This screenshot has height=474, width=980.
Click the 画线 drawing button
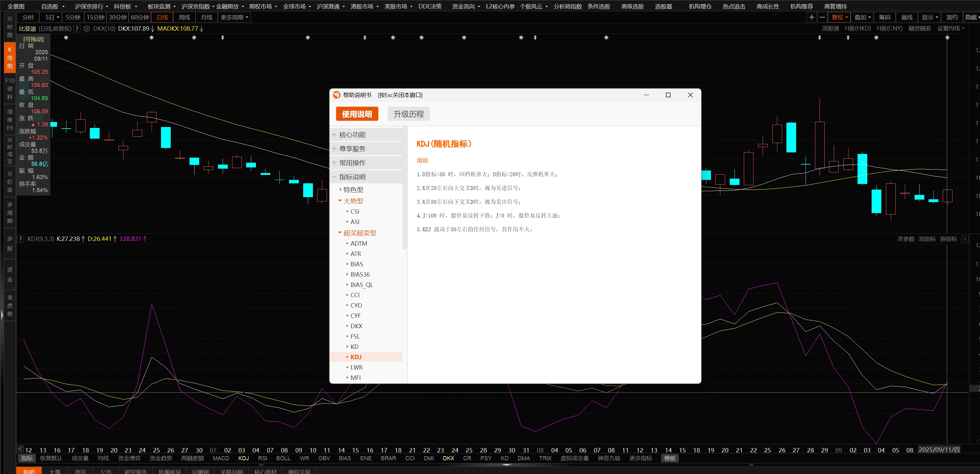907,18
